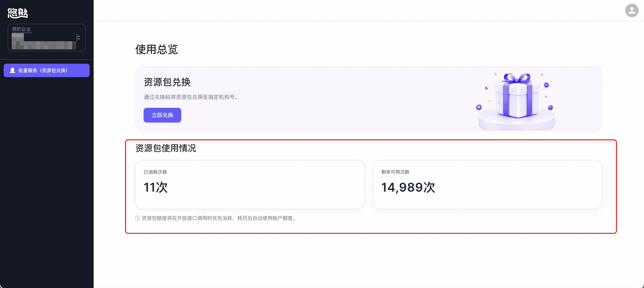
Task: Expand the 我的企业 selector arrows
Action: (79, 38)
